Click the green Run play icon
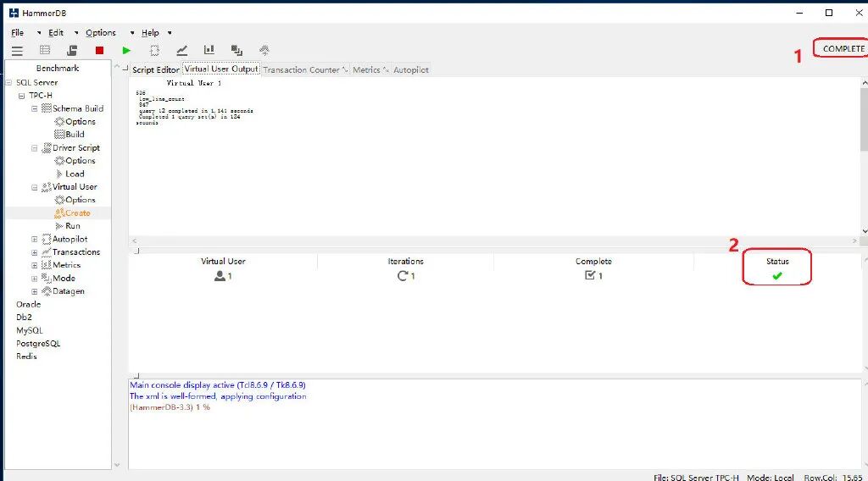Image resolution: width=868 pixels, height=481 pixels. tap(126, 50)
